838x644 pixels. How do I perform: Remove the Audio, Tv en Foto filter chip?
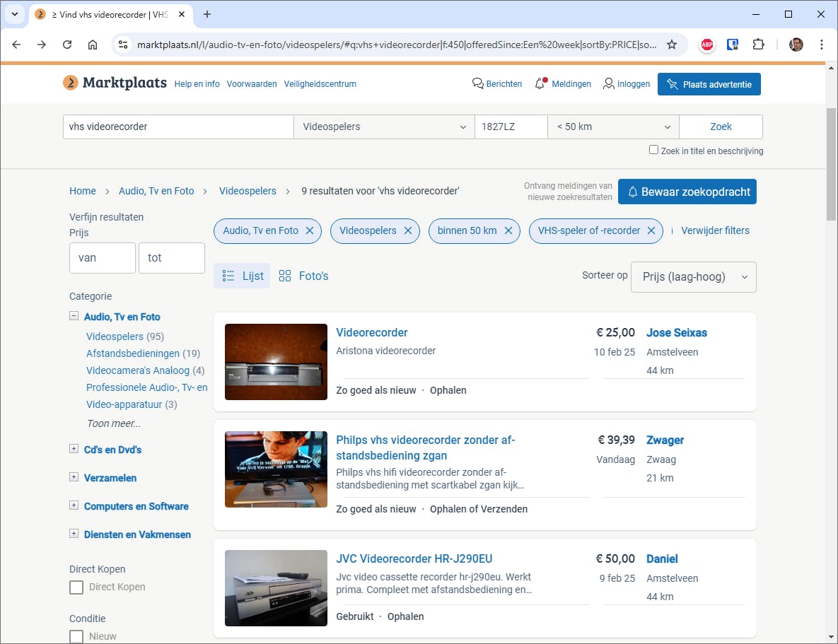[310, 230]
